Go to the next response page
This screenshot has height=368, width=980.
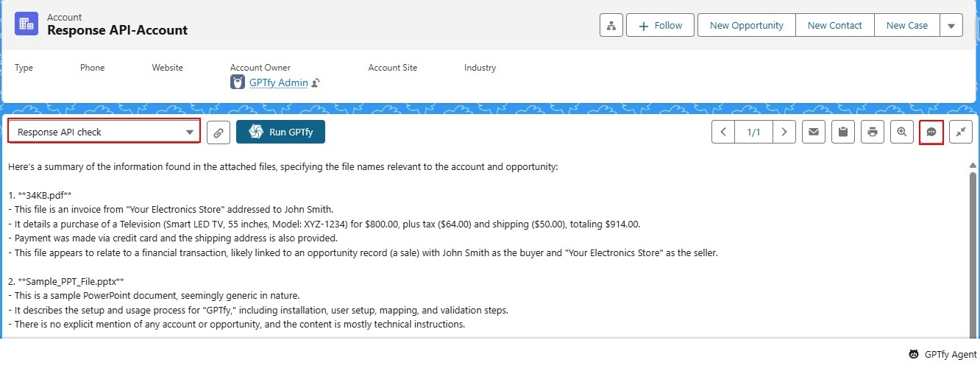pos(784,132)
